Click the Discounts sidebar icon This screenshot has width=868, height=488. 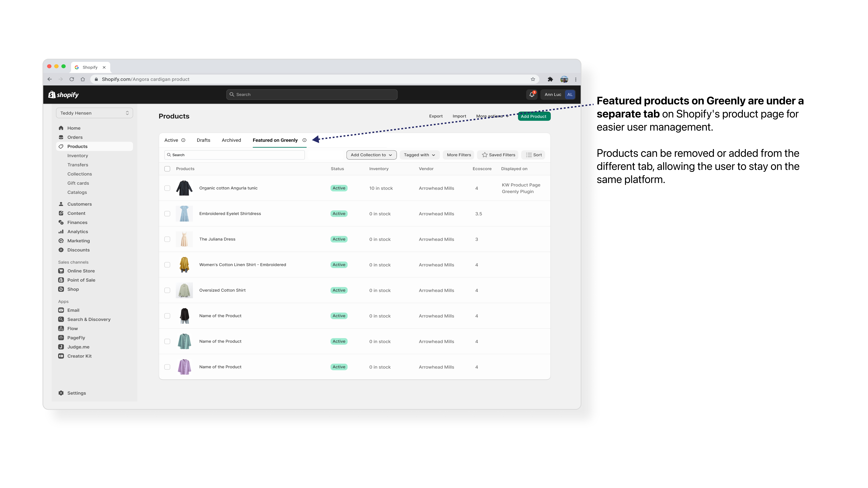(x=61, y=250)
